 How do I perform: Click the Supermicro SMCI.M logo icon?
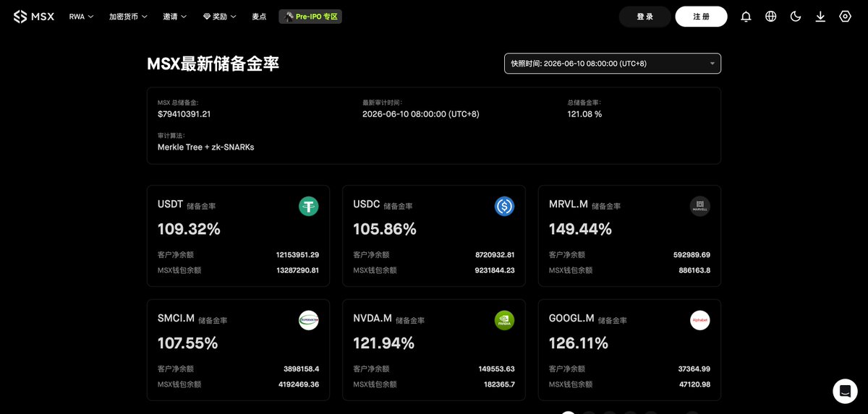point(309,321)
